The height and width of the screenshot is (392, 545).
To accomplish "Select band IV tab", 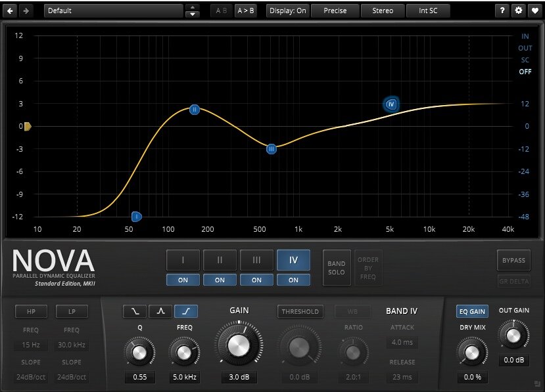I will pyautogui.click(x=293, y=260).
